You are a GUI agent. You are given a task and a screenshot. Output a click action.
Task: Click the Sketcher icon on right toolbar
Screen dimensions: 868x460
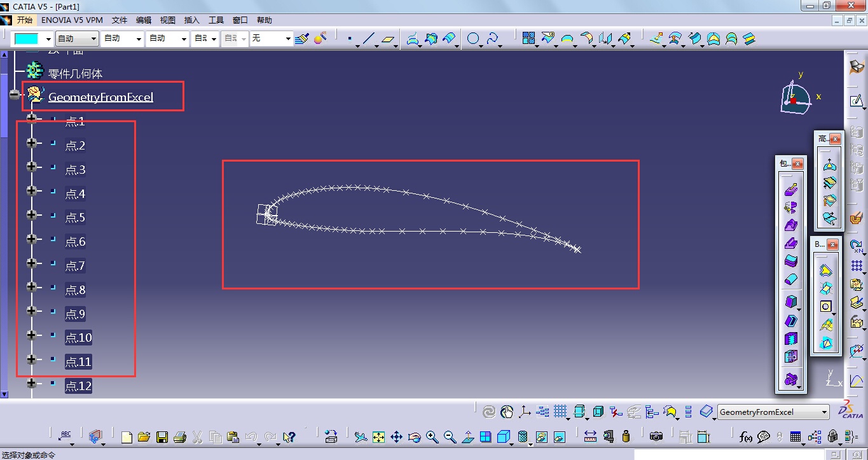click(857, 101)
